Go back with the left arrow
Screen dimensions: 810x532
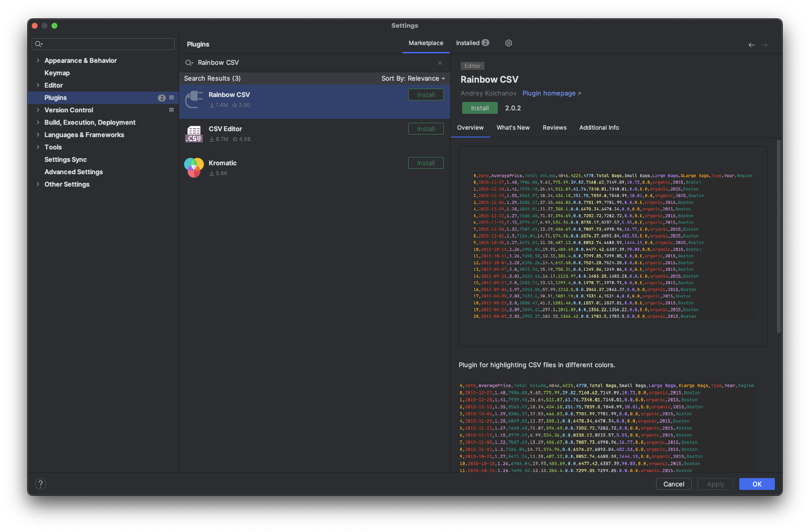click(x=752, y=45)
